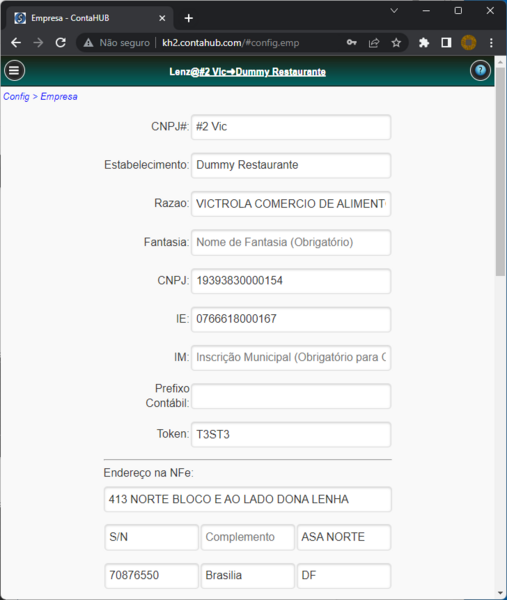Click the page vertical scrollbar thumb
507x600 pixels.
click(500, 171)
